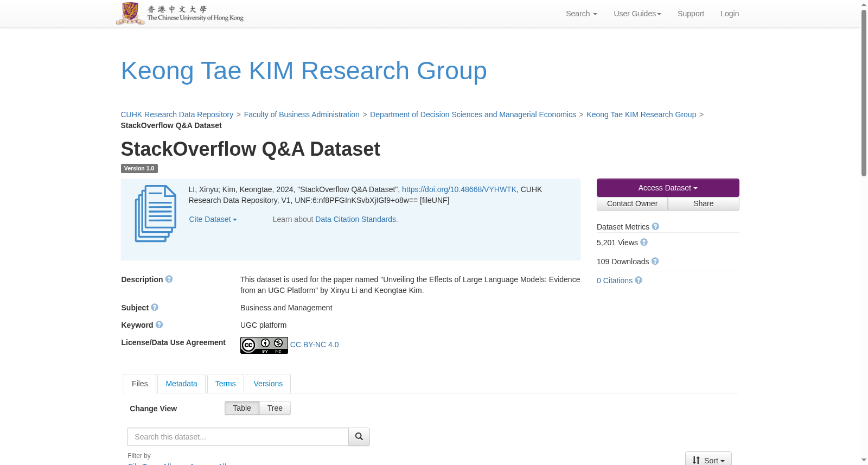Screen dimensions: 868x465
Task: Click Business and Management subject text
Action: pos(286,308)
